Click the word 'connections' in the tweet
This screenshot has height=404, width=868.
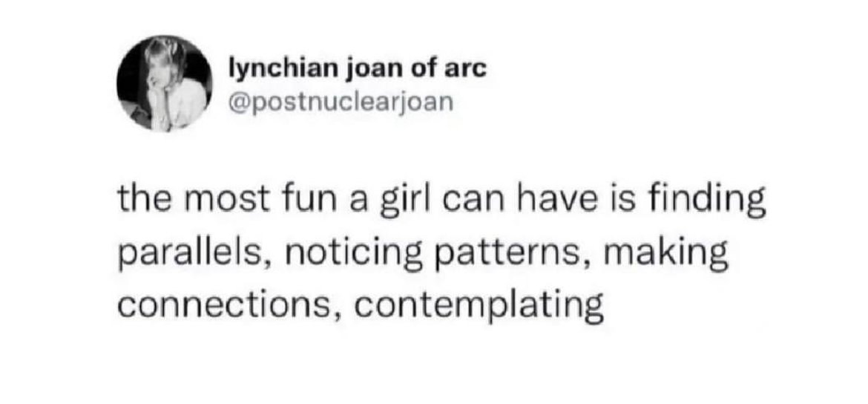tap(228, 306)
